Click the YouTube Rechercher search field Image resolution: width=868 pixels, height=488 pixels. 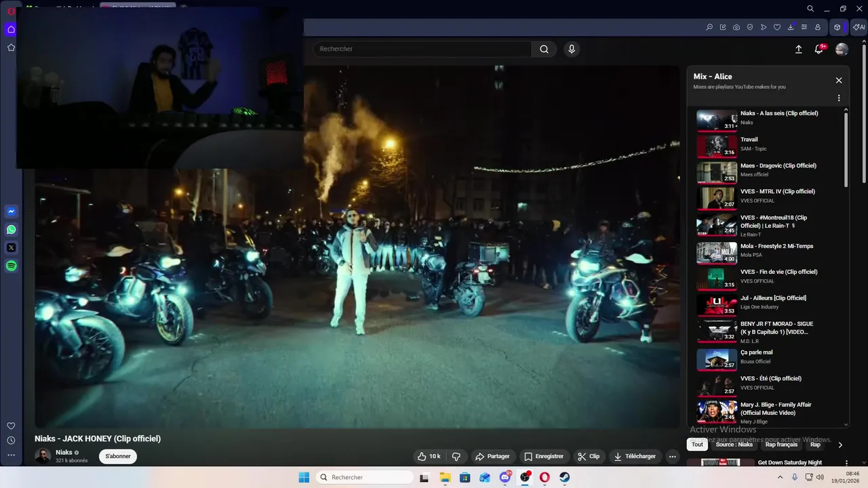pos(422,49)
